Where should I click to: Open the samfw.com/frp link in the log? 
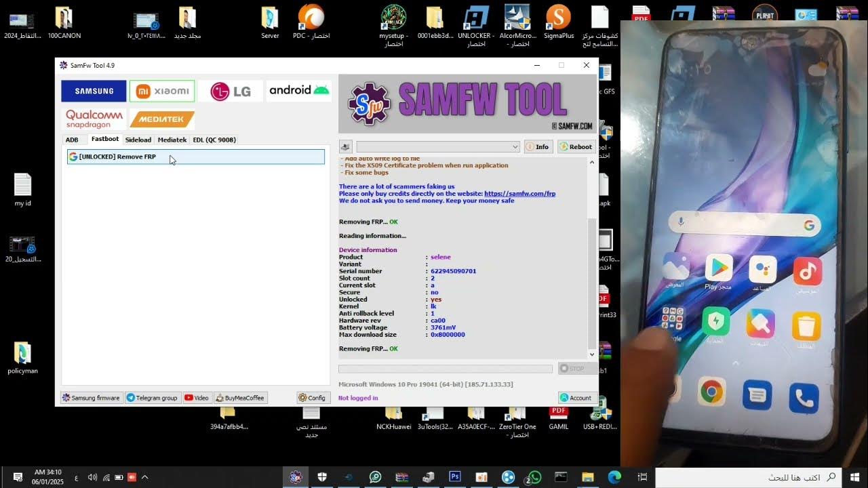coord(519,194)
